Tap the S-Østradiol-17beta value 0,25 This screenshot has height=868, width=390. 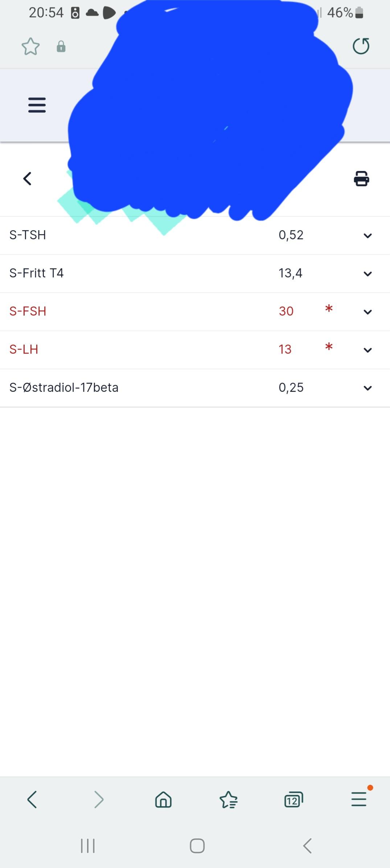coord(291,388)
